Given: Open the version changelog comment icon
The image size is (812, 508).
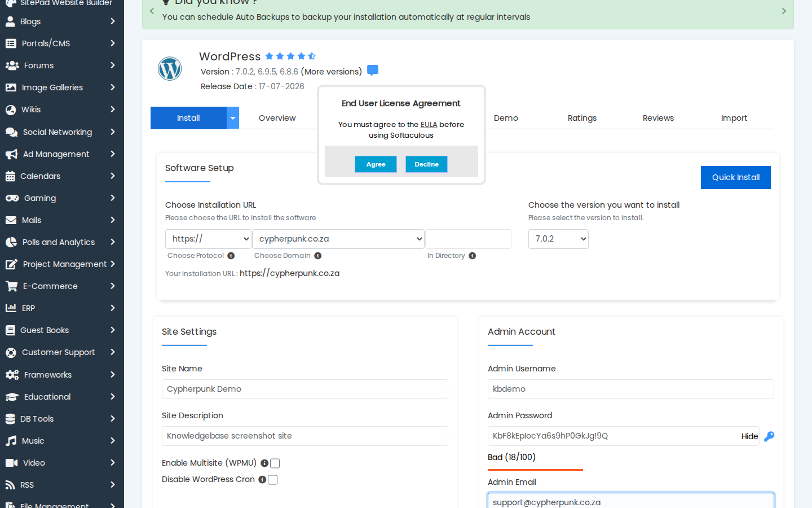Looking at the screenshot, I should coord(372,71).
